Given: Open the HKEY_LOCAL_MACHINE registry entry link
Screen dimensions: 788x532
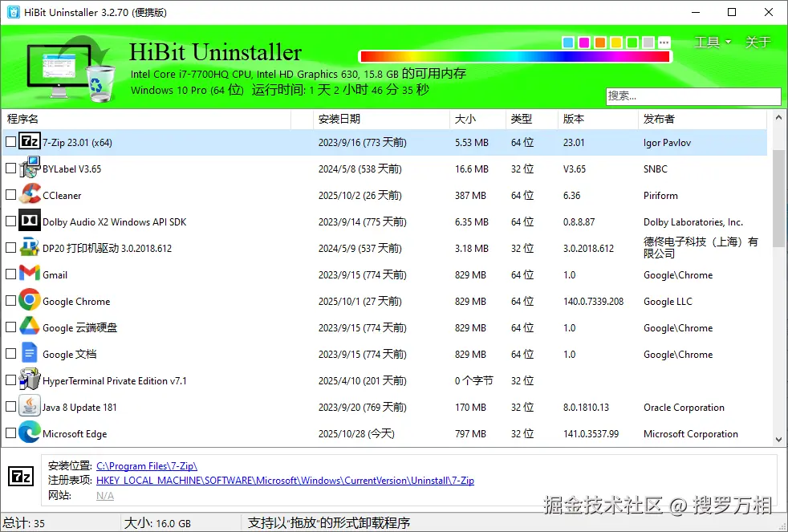Looking at the screenshot, I should (x=285, y=481).
